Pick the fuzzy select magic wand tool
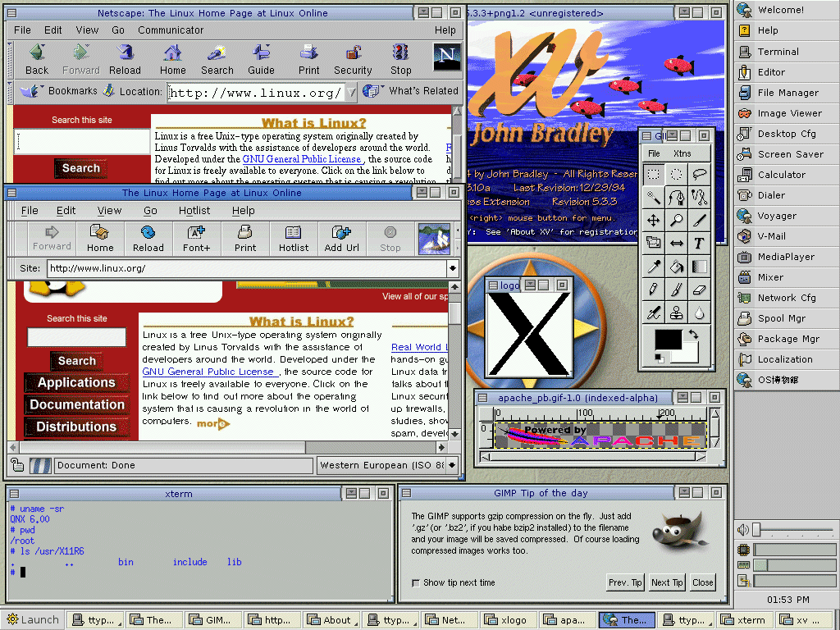The image size is (840, 630). pos(653,197)
